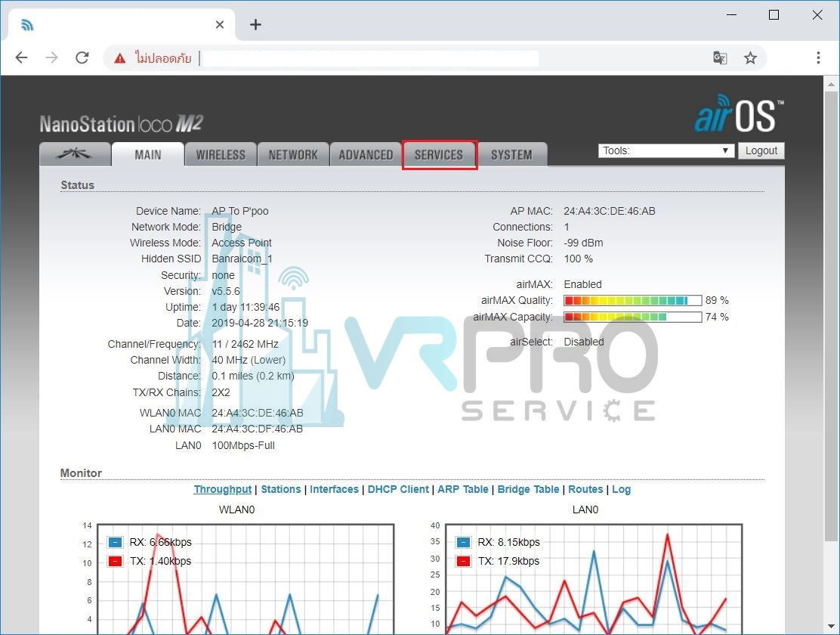Bookmark this page with the star
The image size is (840, 635).
[751, 57]
